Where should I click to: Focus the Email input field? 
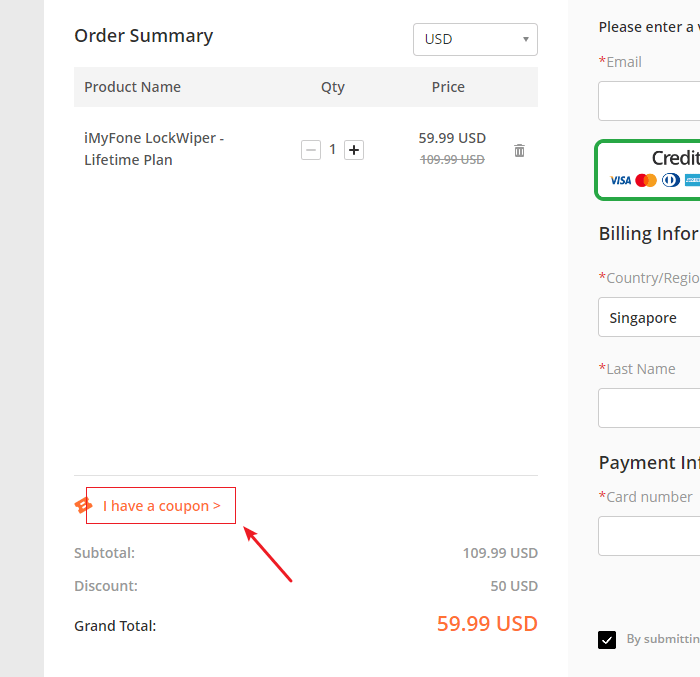[x=649, y=101]
